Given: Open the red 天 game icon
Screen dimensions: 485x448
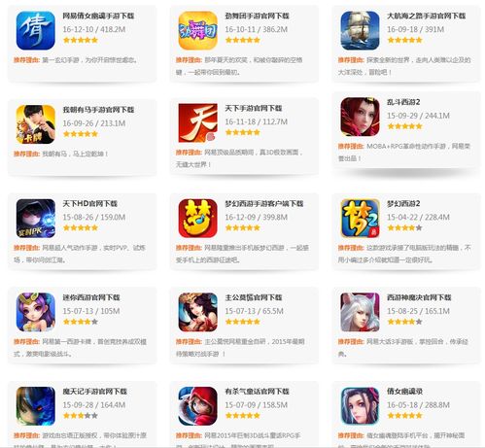Looking at the screenshot, I should click(198, 122).
